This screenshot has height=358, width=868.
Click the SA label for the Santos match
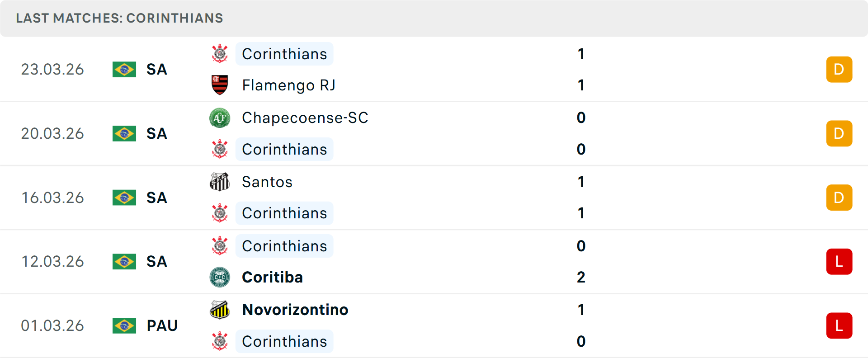coord(156,198)
